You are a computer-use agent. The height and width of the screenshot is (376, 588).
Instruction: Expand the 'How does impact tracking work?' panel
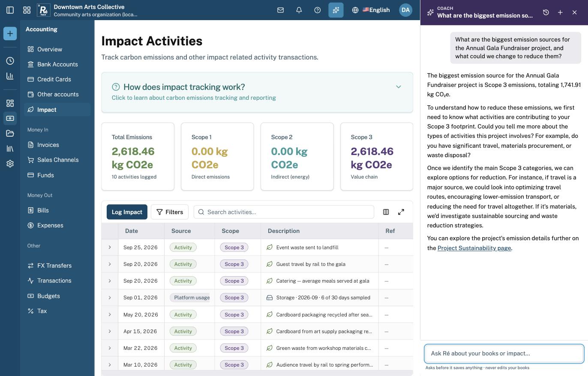tap(257, 93)
